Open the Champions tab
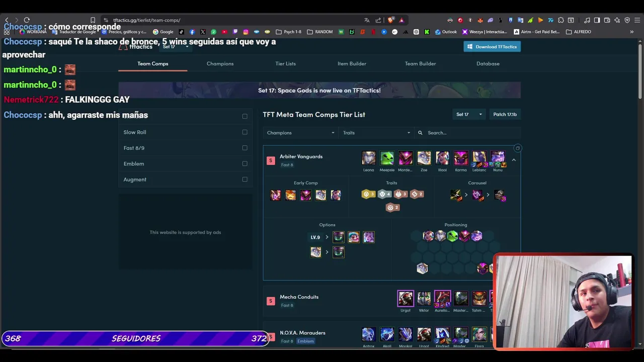644x362 pixels. tap(220, 63)
